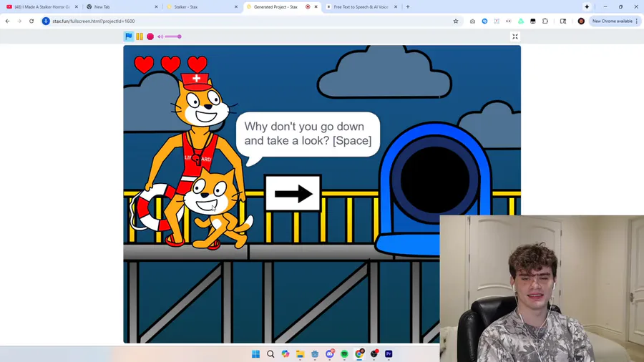The height and width of the screenshot is (362, 644).
Task: Open Premiere Pro from the taskbar
Action: pyautogui.click(x=389, y=354)
